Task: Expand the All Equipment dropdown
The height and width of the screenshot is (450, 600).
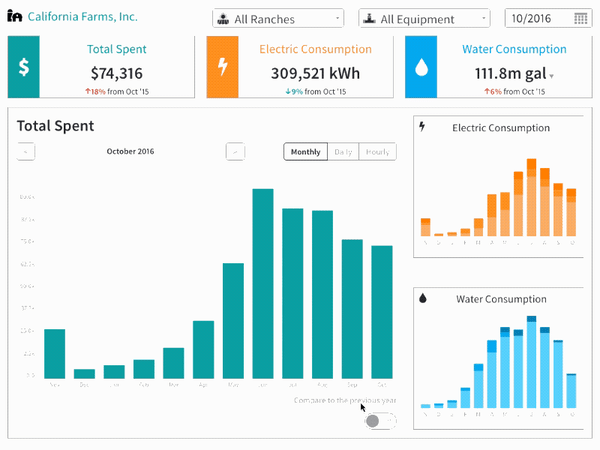Action: (x=424, y=18)
